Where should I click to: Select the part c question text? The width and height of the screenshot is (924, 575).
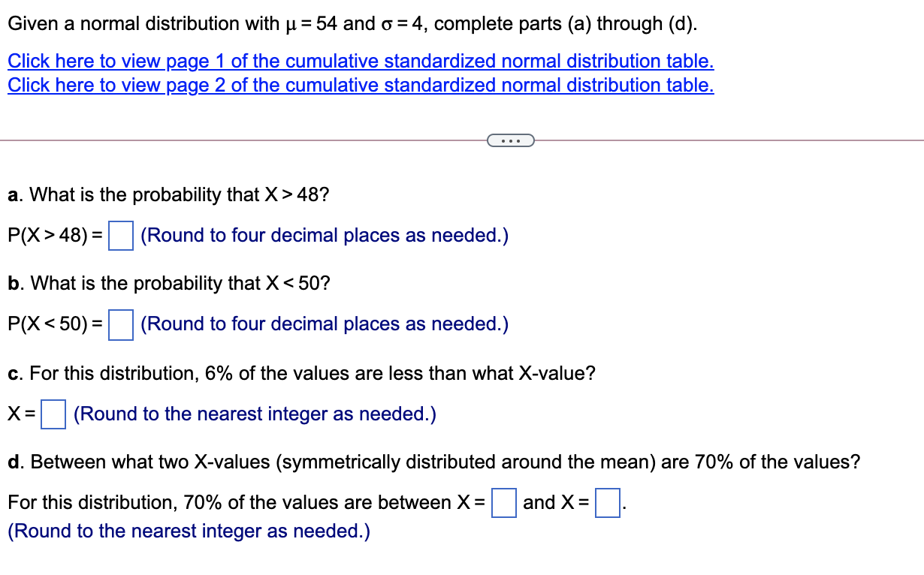coord(300,373)
